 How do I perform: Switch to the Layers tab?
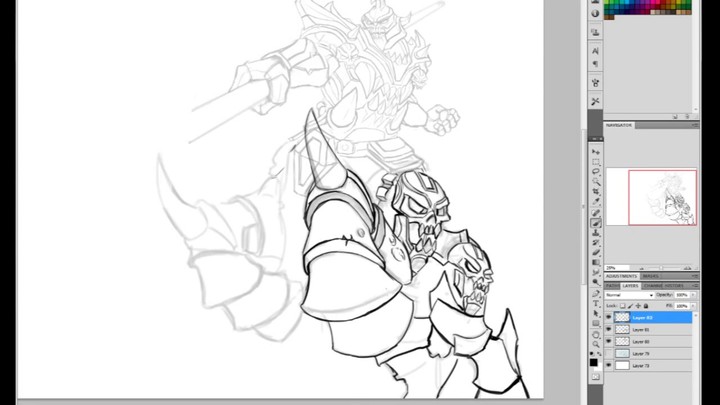coord(630,286)
